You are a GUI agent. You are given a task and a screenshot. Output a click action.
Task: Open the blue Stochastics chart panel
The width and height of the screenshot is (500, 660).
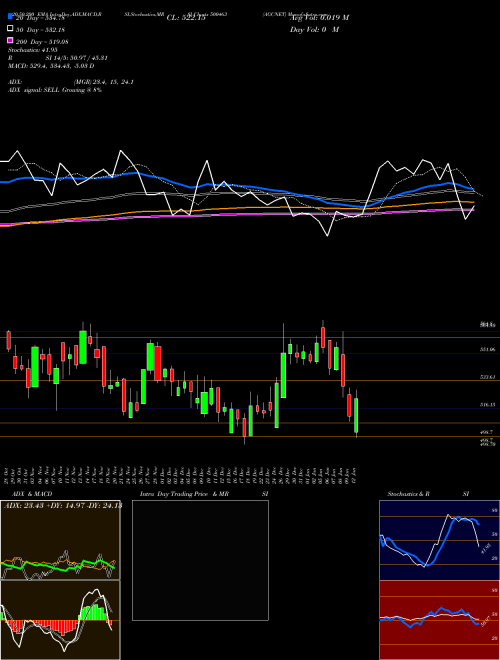point(439,540)
